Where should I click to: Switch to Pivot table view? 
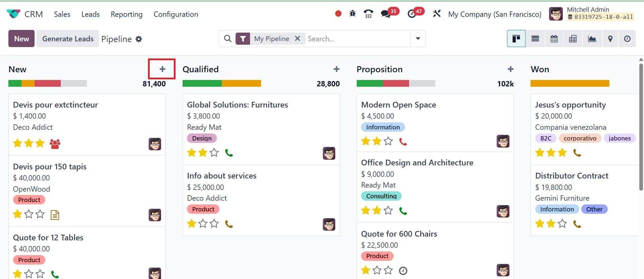click(573, 39)
